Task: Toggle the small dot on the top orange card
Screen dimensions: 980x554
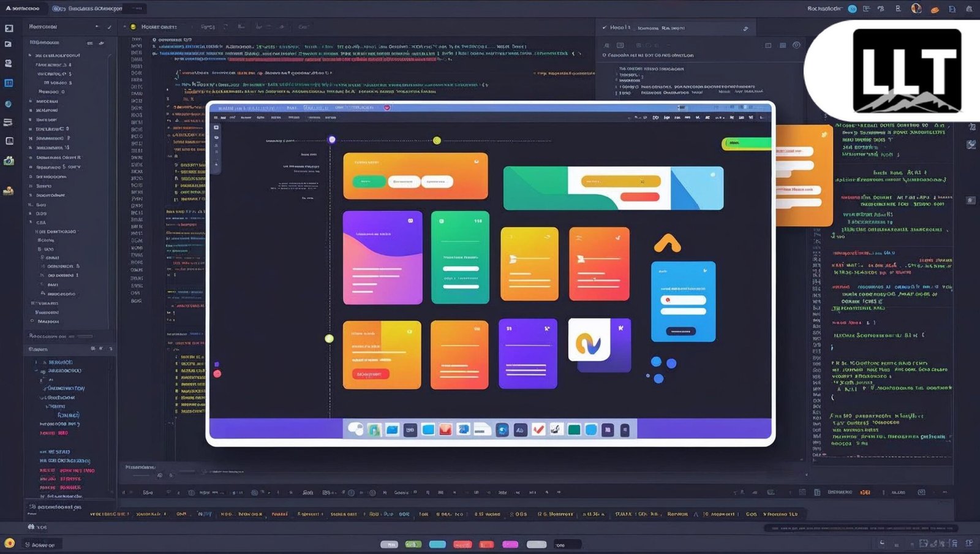Action: 477,161
